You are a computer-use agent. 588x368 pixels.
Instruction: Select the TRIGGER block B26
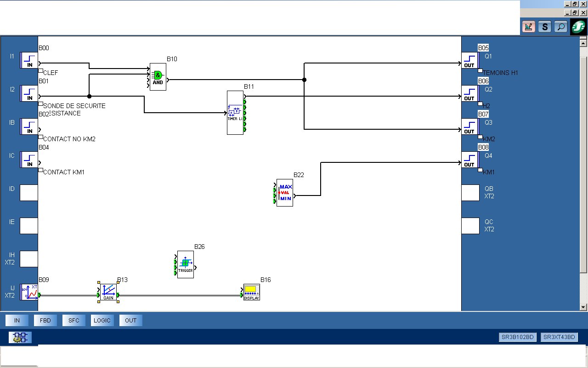tap(186, 264)
